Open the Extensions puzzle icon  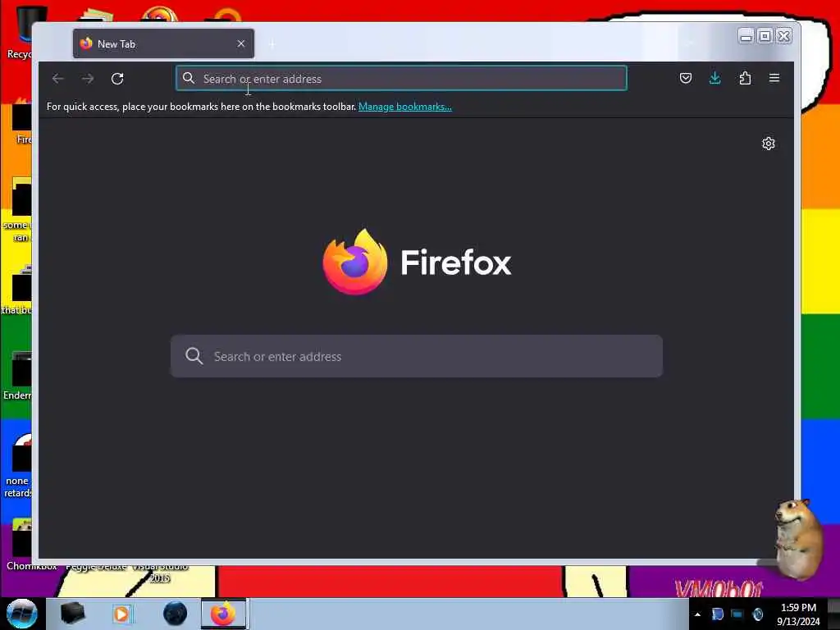[745, 78]
